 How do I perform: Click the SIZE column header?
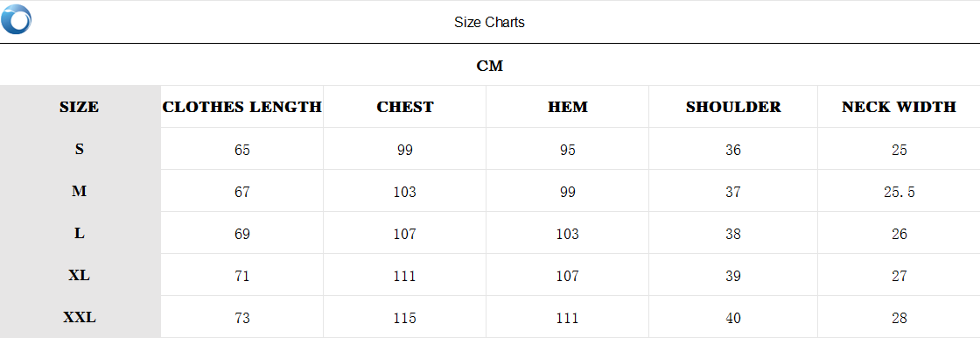pyautogui.click(x=80, y=107)
